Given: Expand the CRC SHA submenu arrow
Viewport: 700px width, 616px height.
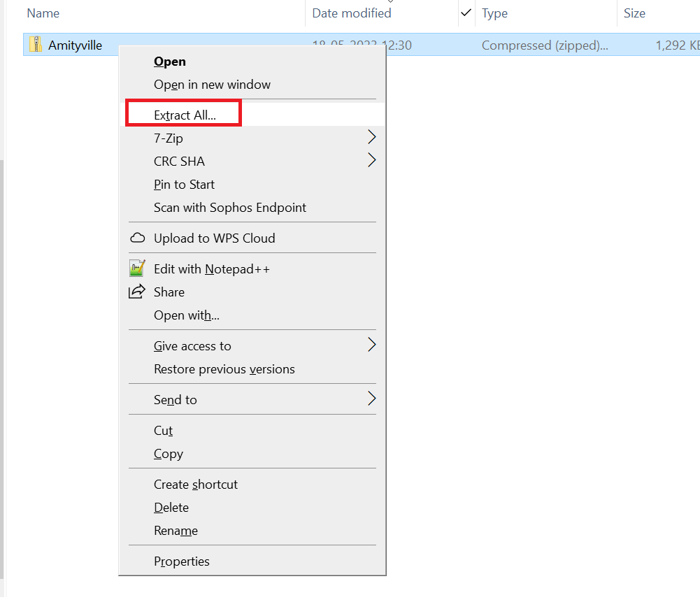Looking at the screenshot, I should [x=371, y=162].
